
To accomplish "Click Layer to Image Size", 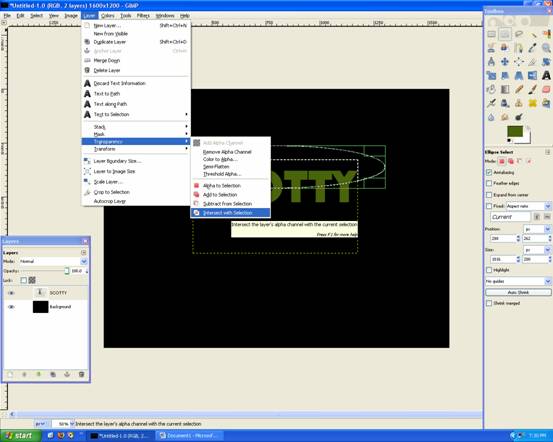I will pos(136,171).
